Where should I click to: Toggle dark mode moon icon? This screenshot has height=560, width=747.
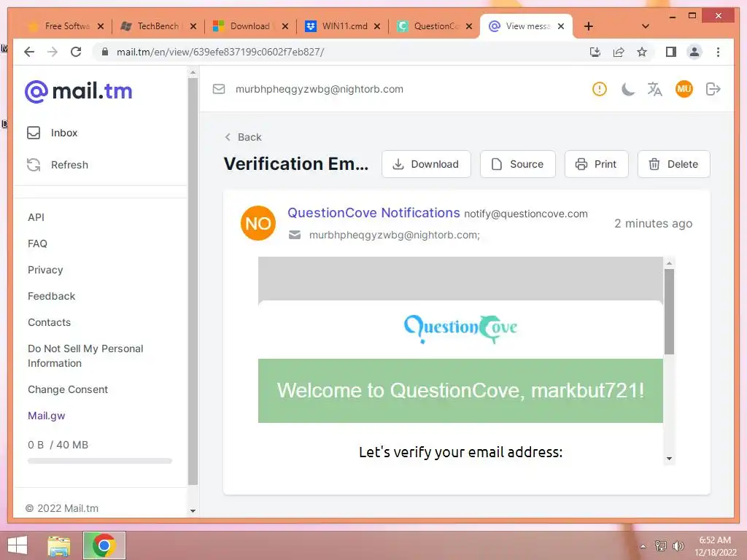coord(627,89)
